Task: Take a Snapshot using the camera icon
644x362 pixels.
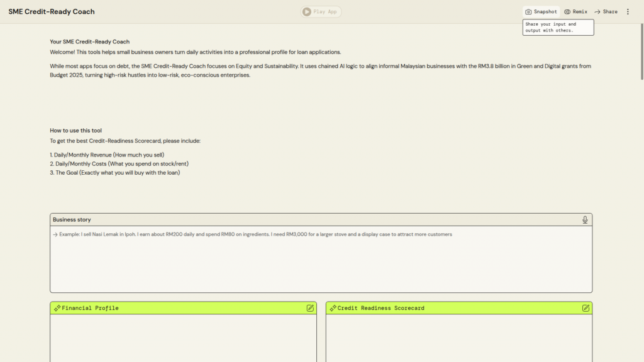Action: point(529,12)
